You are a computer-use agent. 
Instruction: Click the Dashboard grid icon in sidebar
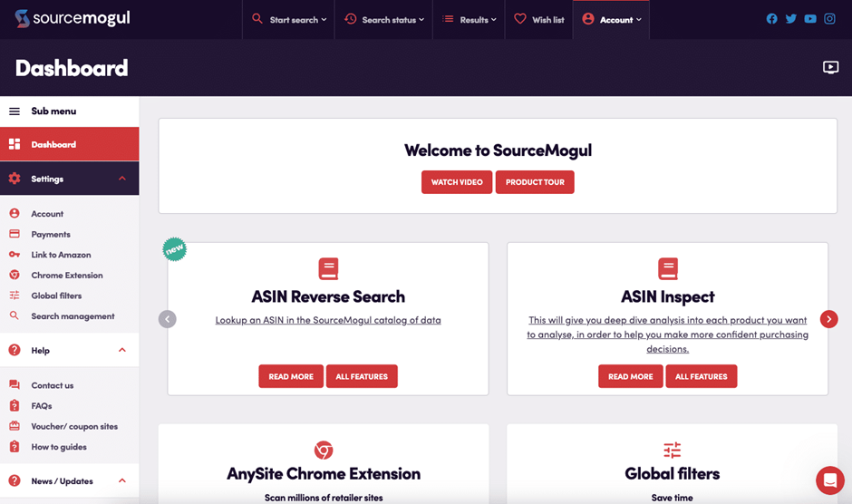pos(15,144)
